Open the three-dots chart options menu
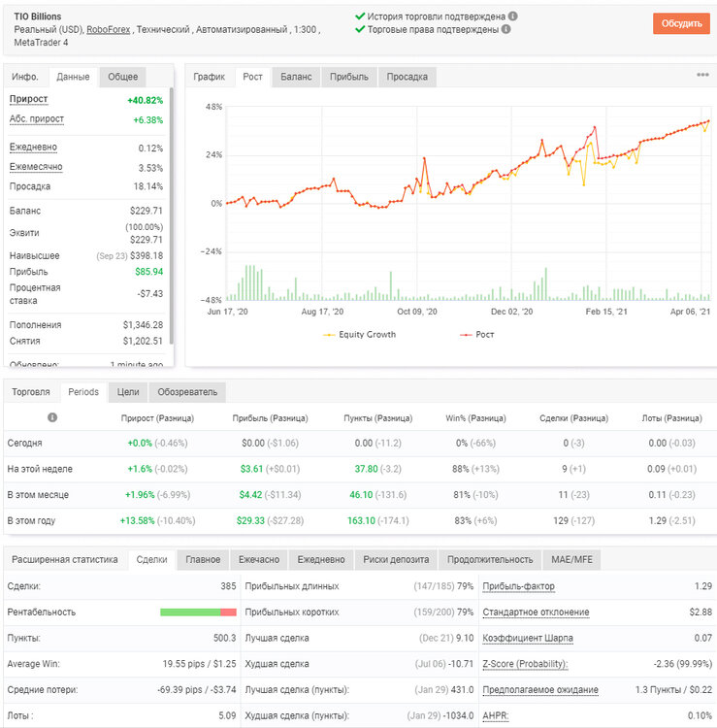 tap(702, 75)
